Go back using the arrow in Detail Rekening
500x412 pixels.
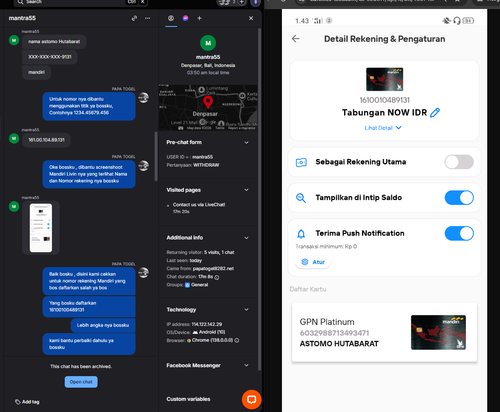(x=296, y=39)
